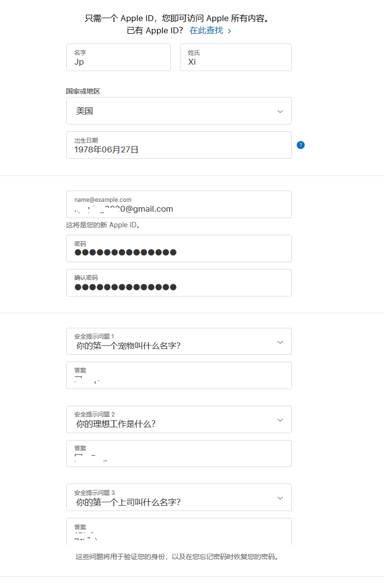The height and width of the screenshot is (588, 384).
Task: Click the 名字 first name field
Action: point(118,57)
